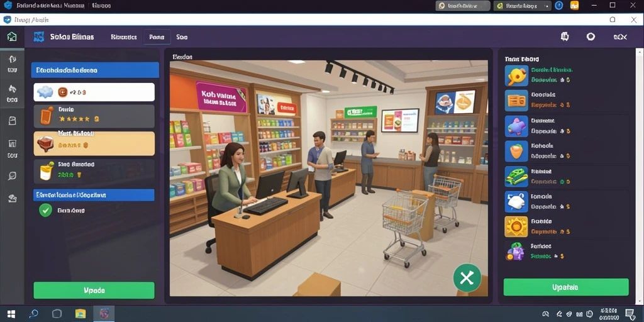Select the white cloud item card
The height and width of the screenshot is (322, 644).
[x=94, y=92]
